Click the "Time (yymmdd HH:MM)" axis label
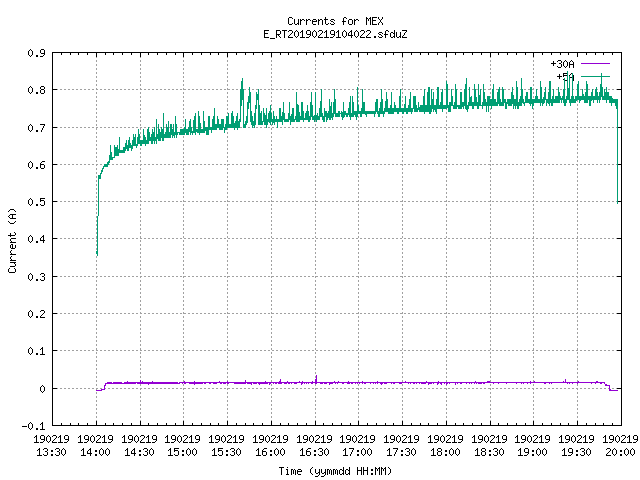640x480 pixels. [x=335, y=471]
